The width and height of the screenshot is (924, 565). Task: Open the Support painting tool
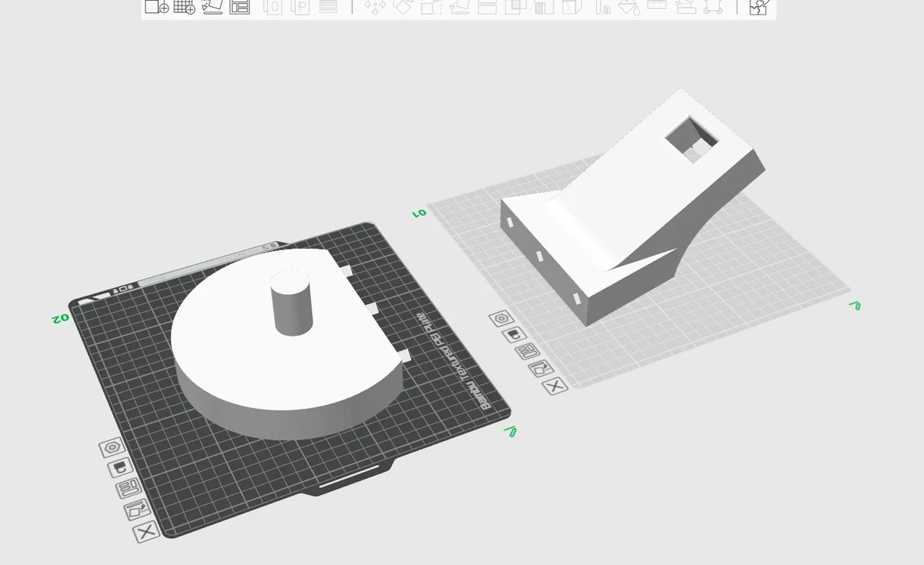point(543,7)
